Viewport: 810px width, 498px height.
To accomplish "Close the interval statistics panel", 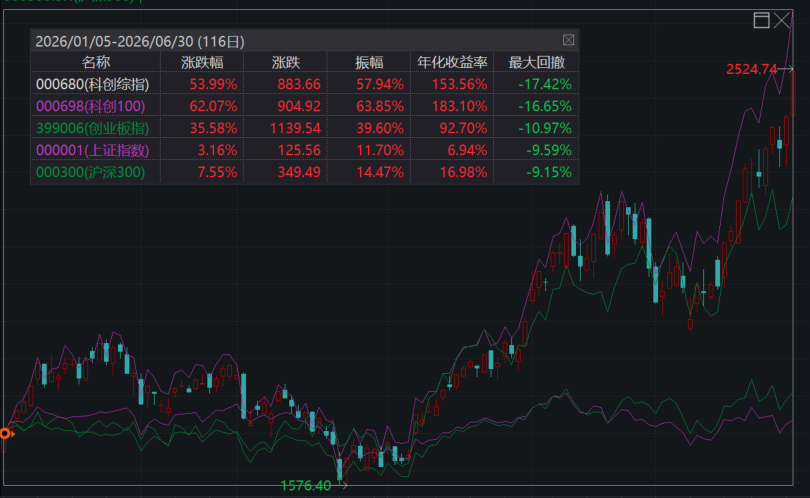I will [568, 40].
